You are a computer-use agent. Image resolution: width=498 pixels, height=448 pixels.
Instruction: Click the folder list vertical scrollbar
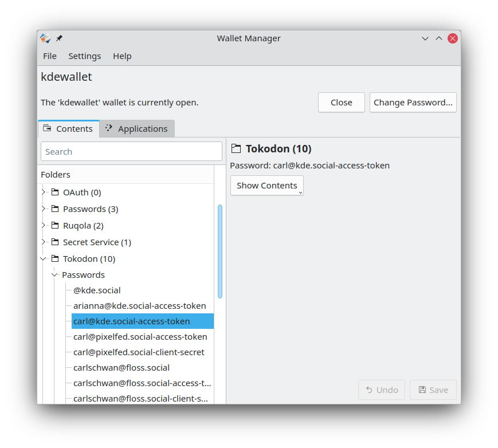coord(220,251)
